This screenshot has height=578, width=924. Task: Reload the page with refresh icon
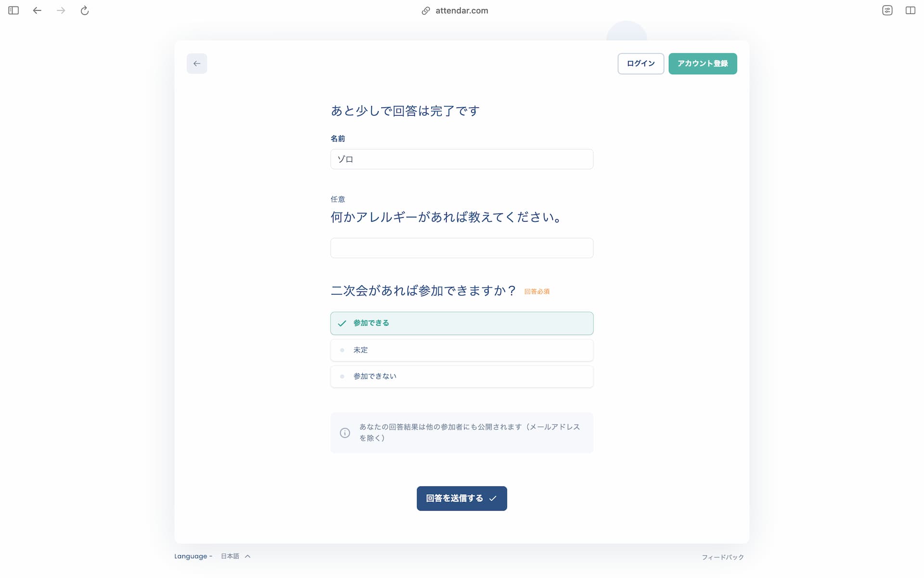85,11
